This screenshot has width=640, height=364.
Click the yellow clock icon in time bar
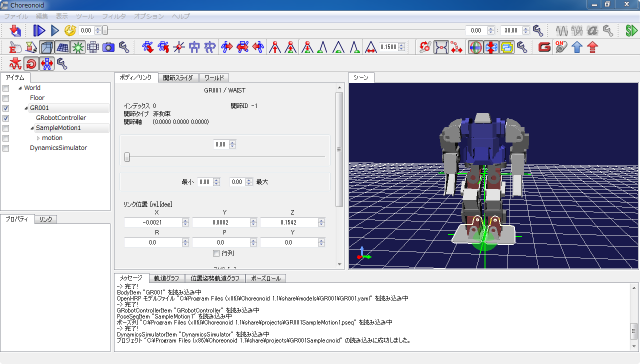(x=70, y=31)
